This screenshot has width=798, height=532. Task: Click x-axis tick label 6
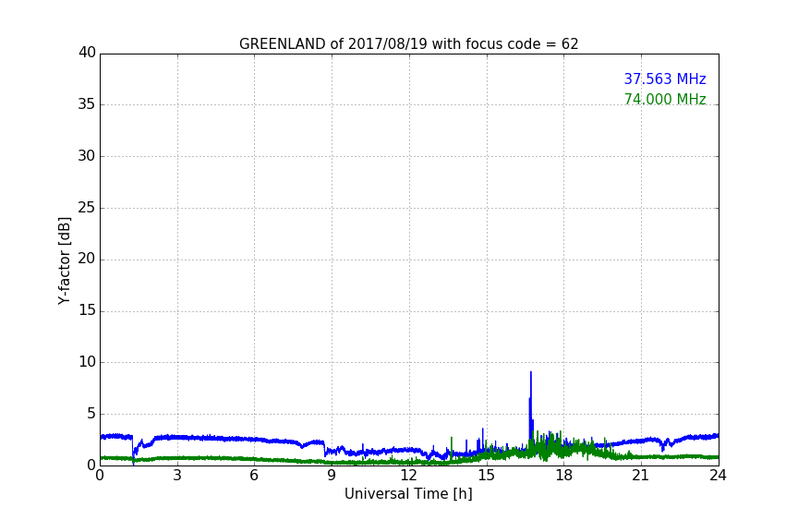pyautogui.click(x=254, y=476)
